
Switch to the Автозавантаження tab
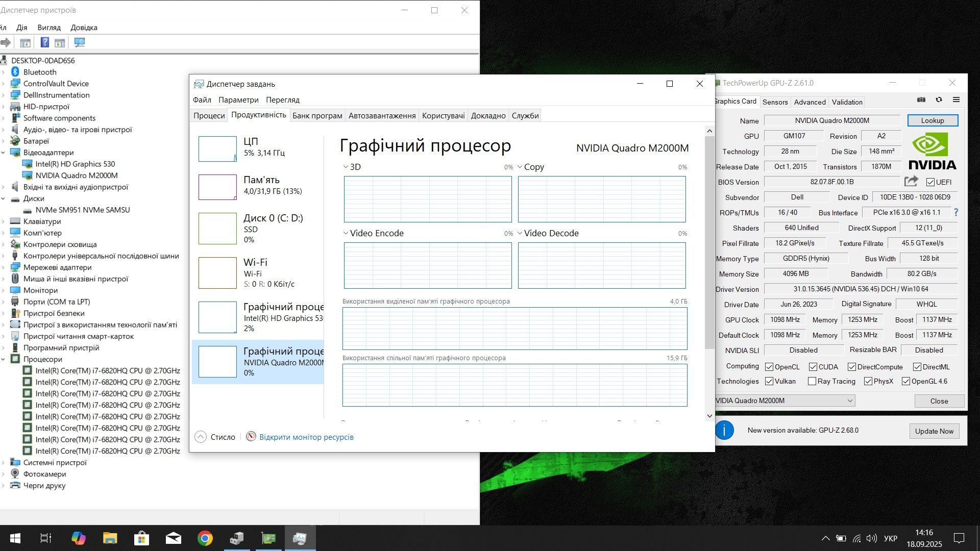coord(382,115)
